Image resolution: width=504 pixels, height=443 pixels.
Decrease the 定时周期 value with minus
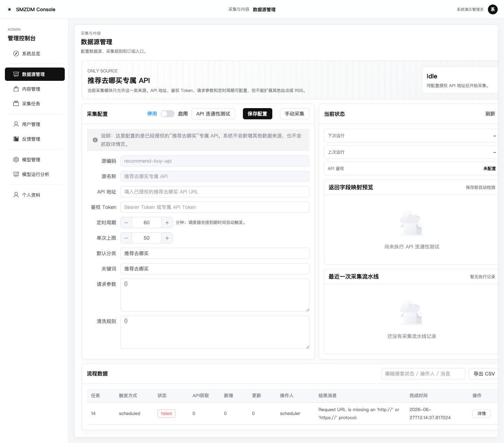pos(126,223)
